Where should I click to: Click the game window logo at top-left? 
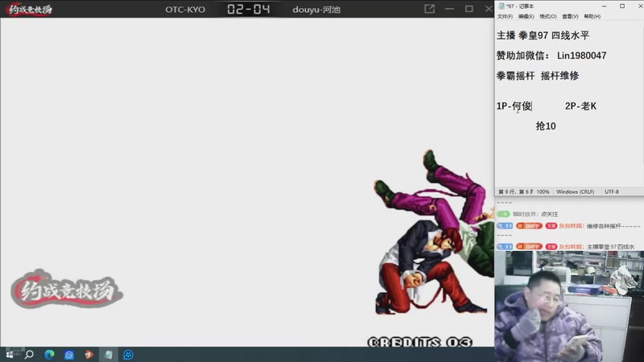[x=30, y=9]
